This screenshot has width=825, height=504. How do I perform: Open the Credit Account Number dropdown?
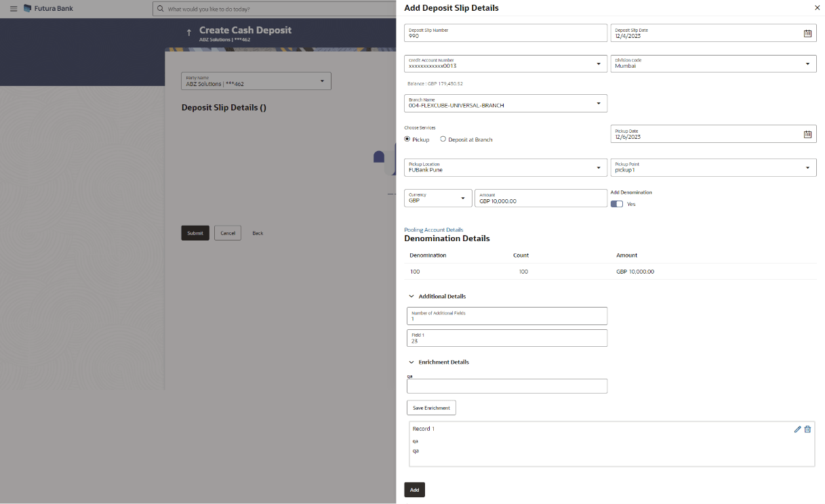point(598,64)
